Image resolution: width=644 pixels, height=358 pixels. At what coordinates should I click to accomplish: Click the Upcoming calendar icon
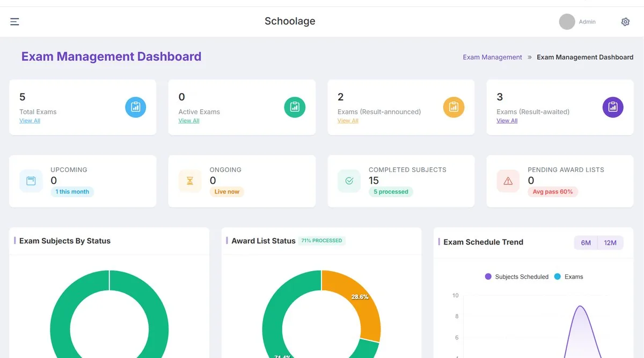click(31, 181)
